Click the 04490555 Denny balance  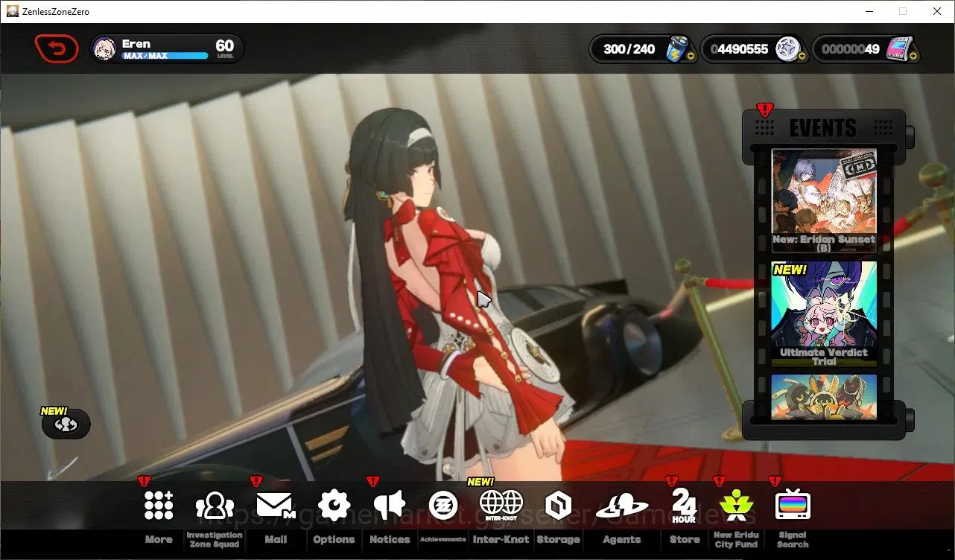739,49
